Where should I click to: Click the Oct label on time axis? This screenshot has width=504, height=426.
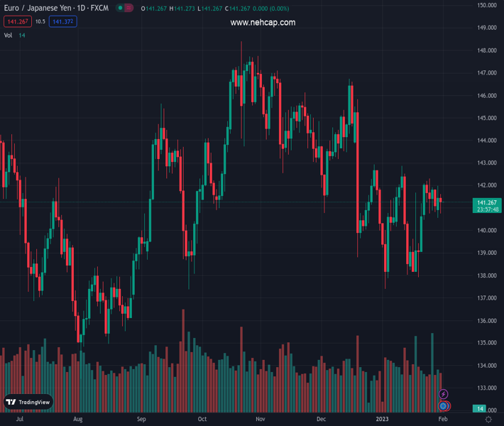(202, 420)
